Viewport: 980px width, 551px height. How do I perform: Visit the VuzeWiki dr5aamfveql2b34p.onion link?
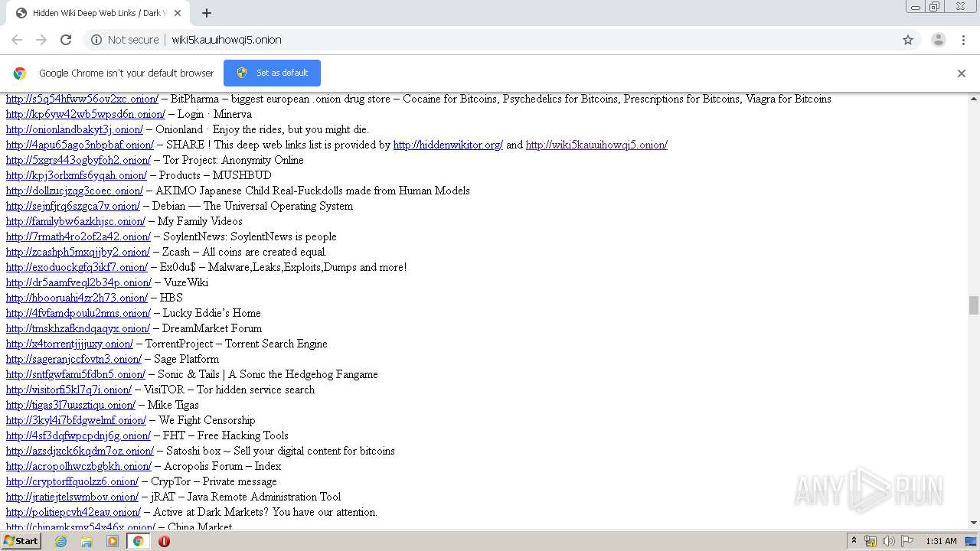coord(79,282)
